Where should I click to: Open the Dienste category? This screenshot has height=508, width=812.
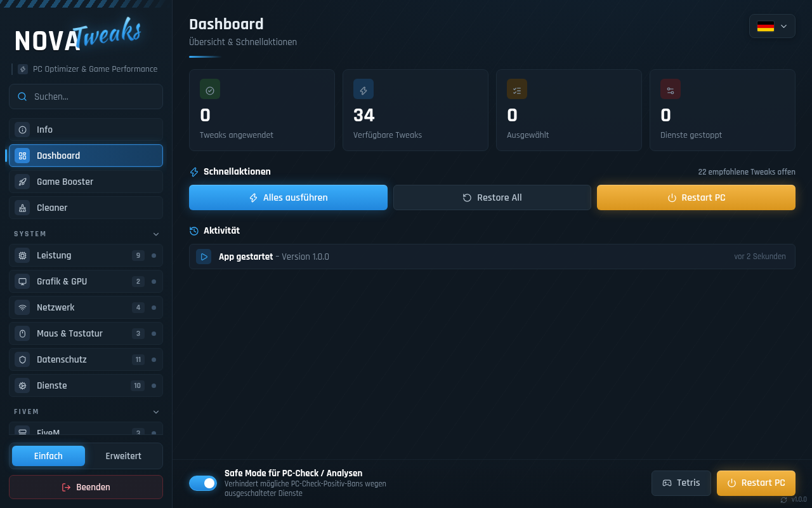(x=86, y=385)
